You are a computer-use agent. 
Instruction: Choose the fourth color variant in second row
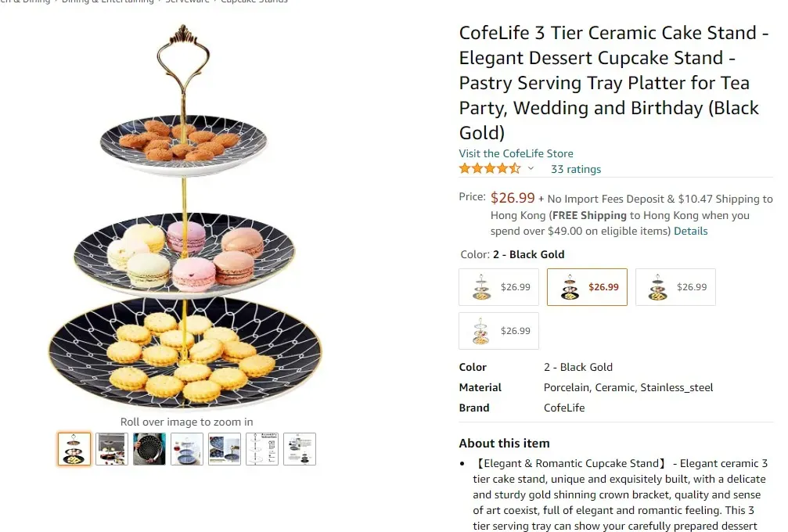498,331
